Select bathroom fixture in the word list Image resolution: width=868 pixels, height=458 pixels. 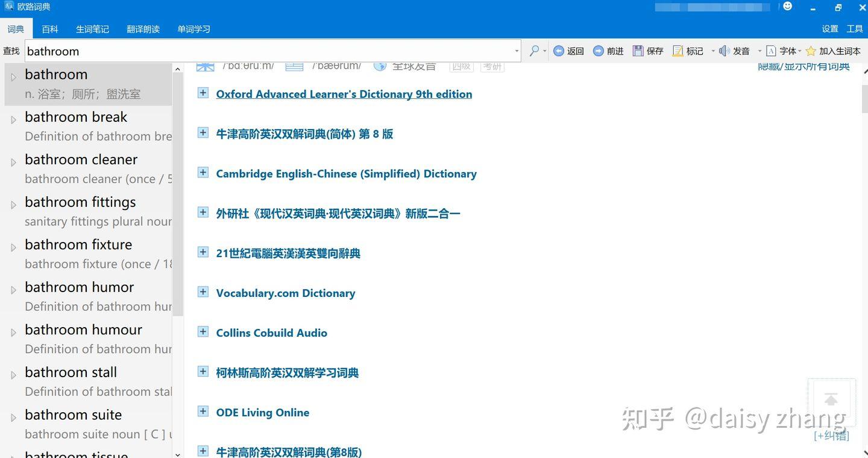point(89,254)
